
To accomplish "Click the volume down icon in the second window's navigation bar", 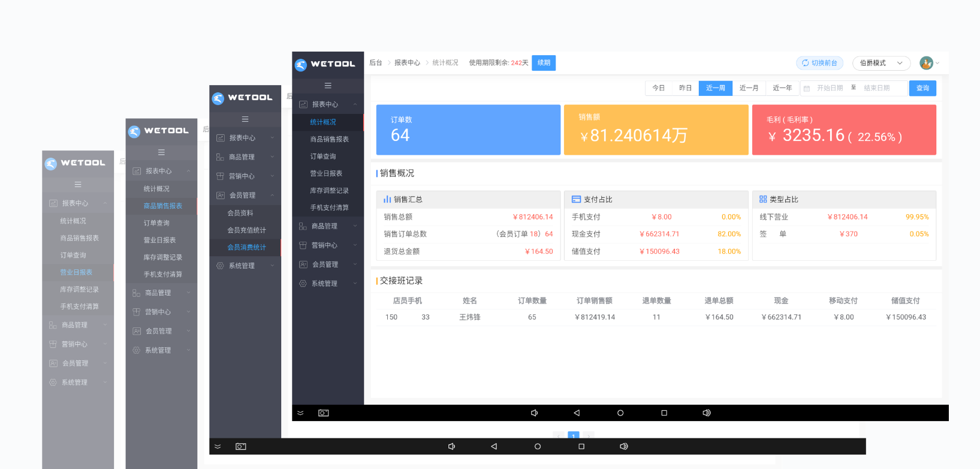I will [x=451, y=447].
